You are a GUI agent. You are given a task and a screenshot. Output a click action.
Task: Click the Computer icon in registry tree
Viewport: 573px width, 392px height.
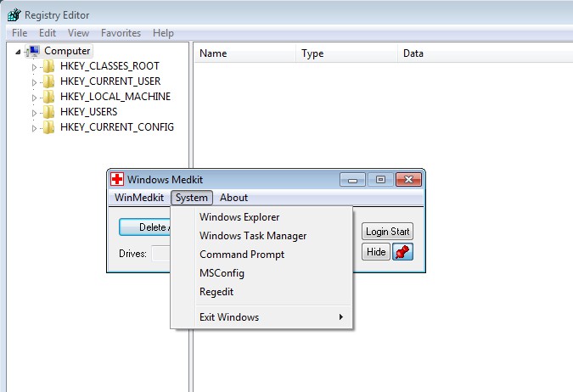click(x=33, y=51)
